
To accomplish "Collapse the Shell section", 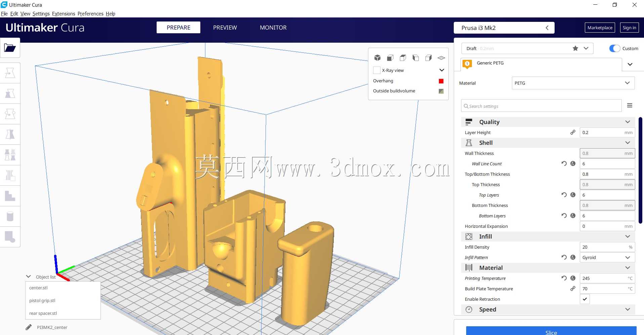I will [627, 142].
